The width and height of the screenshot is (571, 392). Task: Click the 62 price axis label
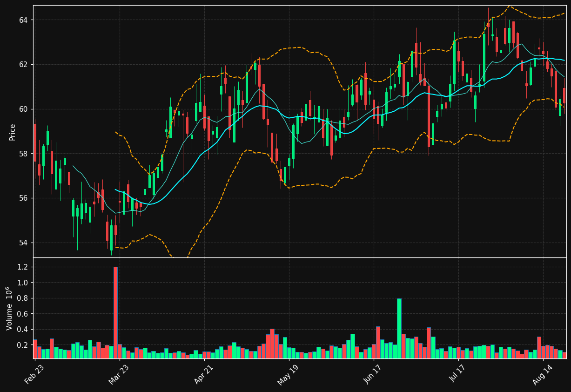pos(24,65)
